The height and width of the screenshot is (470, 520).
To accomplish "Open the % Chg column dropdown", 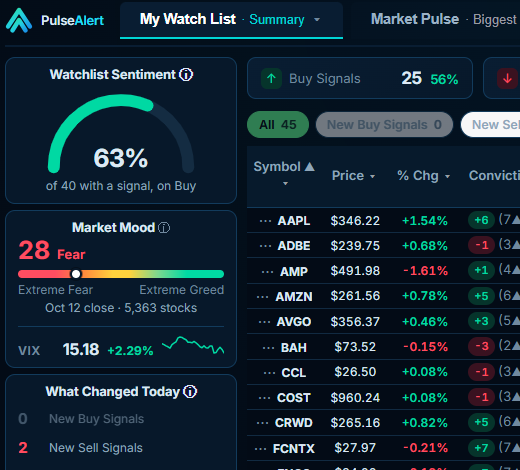I will 447,176.
